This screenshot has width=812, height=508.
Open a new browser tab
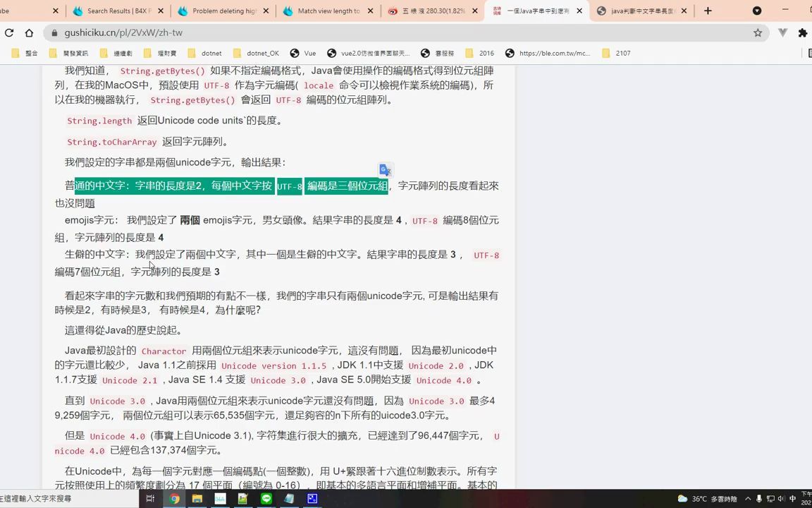[708, 11]
